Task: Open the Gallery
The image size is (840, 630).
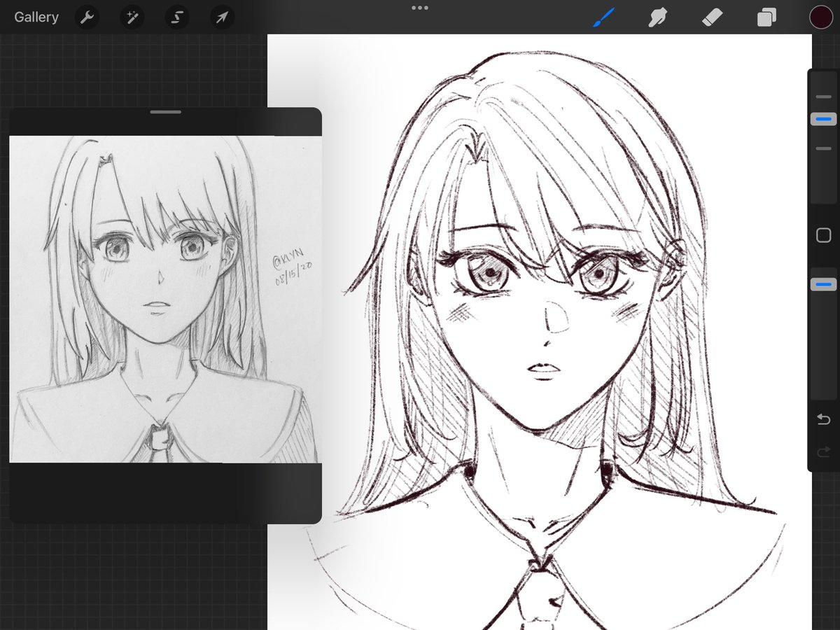Action: (x=36, y=17)
